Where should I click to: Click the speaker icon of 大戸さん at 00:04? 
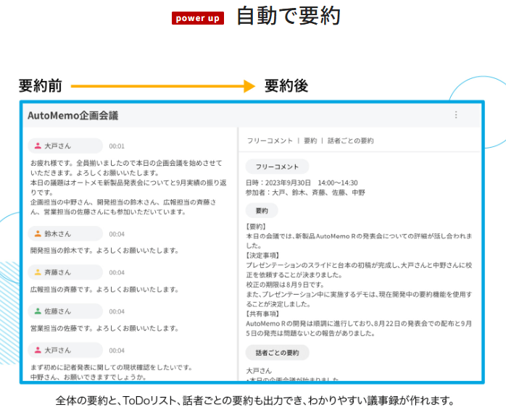click(x=38, y=350)
